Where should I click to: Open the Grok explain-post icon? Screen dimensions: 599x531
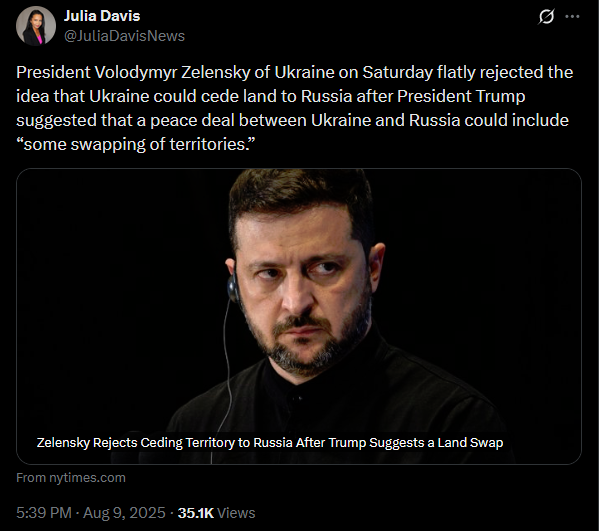(546, 17)
